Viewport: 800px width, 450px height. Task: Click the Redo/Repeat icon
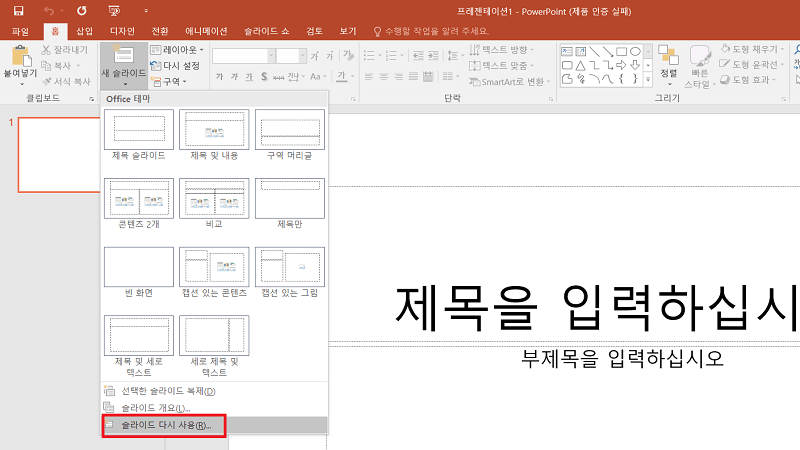coord(82,11)
